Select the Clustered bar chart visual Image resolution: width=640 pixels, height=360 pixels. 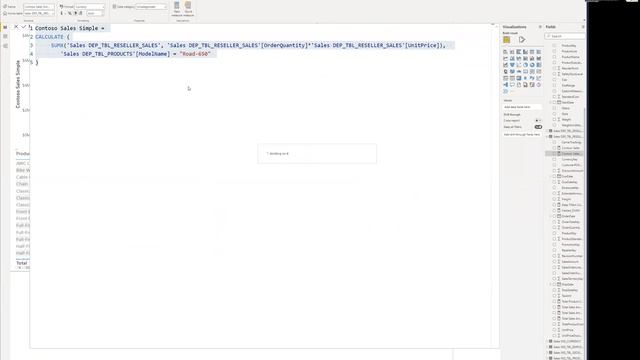(519, 52)
